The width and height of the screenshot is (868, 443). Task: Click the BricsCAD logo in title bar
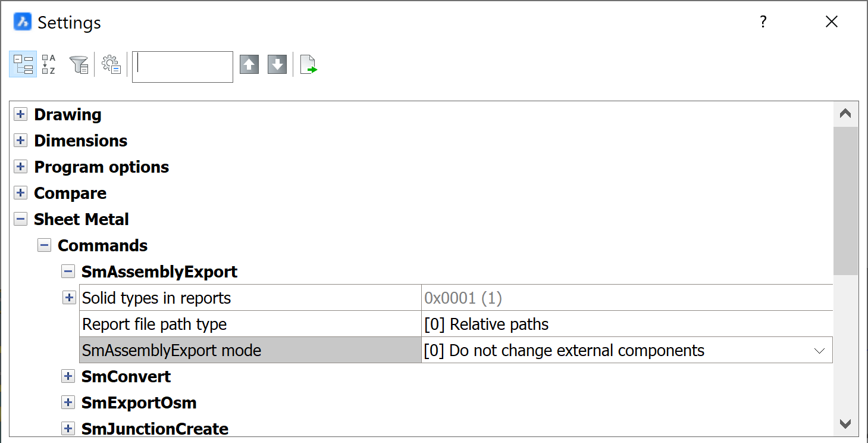[x=23, y=23]
